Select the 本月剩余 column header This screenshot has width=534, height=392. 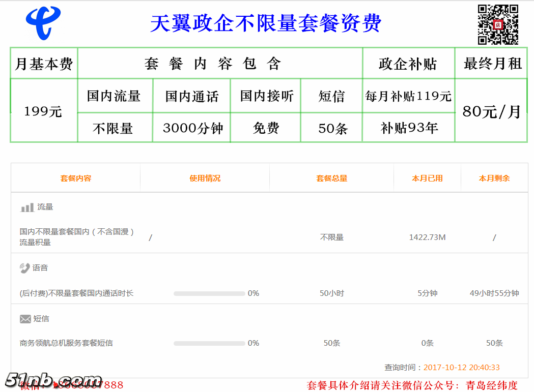click(x=494, y=178)
